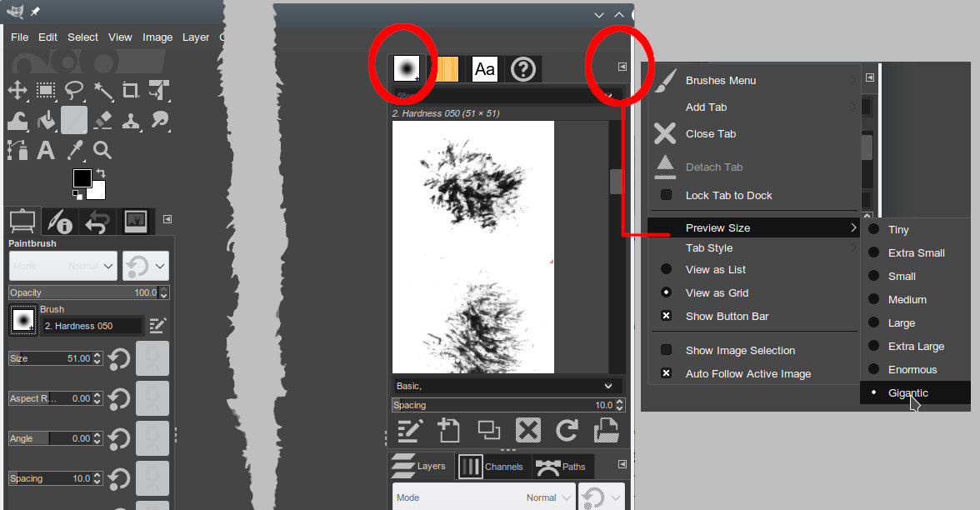980x510 pixels.
Task: Click Close Tab menu entry
Action: pos(753,133)
